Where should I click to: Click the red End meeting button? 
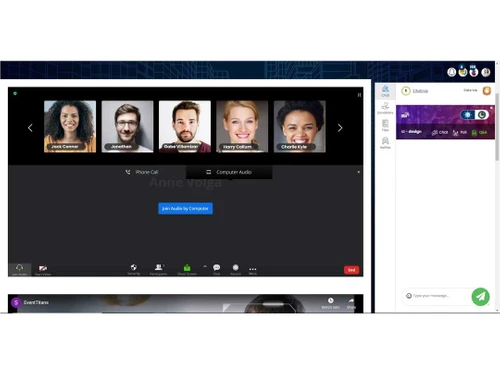[351, 270]
